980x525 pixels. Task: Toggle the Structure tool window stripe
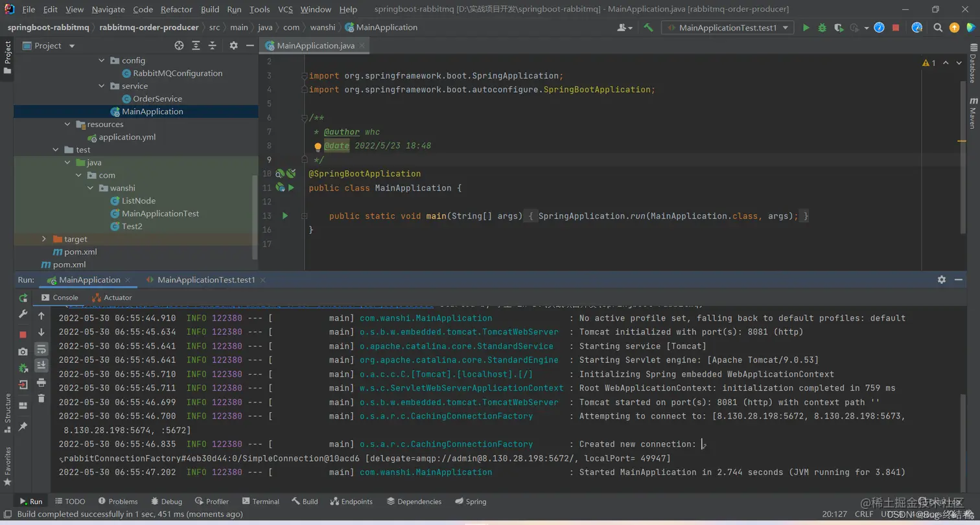click(x=7, y=408)
